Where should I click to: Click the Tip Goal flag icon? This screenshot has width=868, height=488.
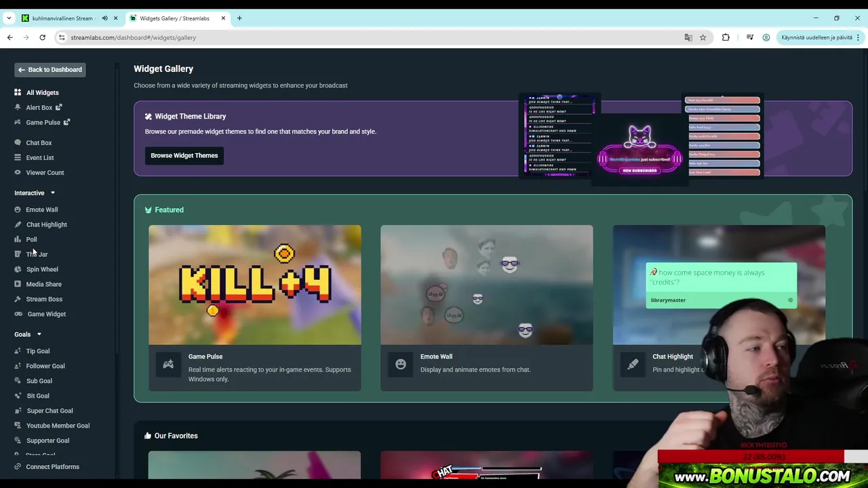click(x=18, y=351)
